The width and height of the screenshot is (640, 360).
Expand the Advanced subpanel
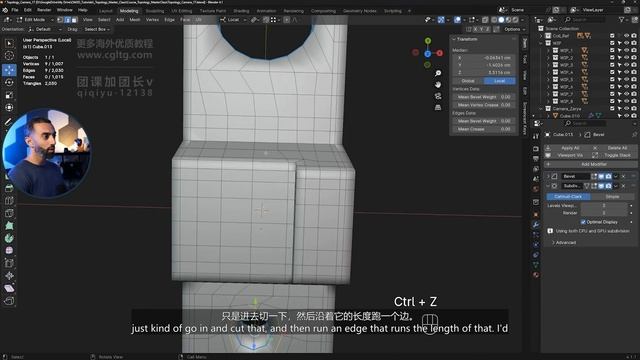(x=553, y=242)
